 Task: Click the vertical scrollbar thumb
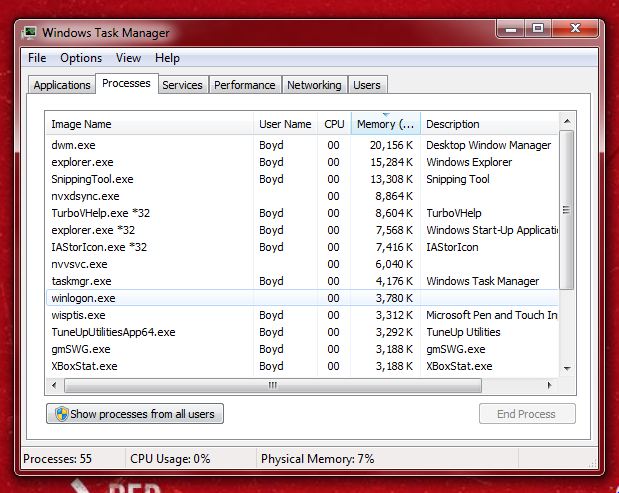coord(567,210)
